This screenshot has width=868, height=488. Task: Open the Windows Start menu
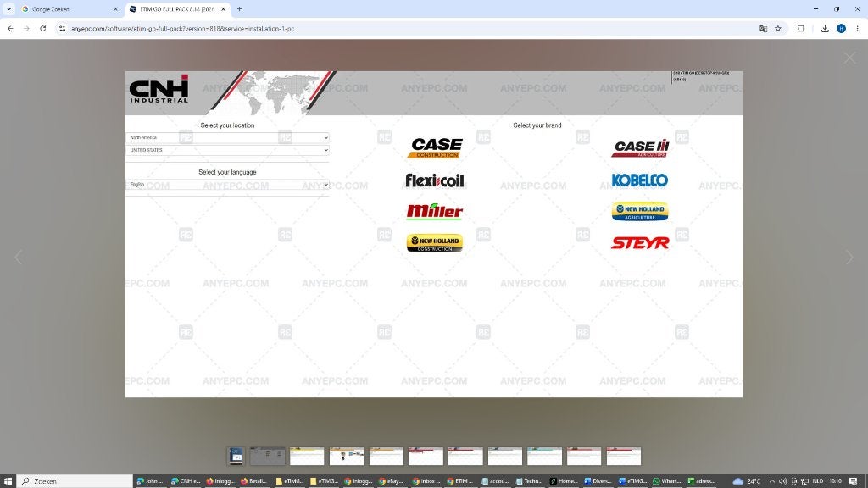click(x=8, y=481)
